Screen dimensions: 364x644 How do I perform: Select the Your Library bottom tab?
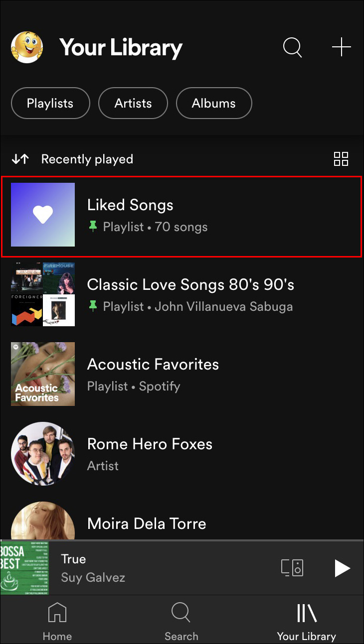306,621
